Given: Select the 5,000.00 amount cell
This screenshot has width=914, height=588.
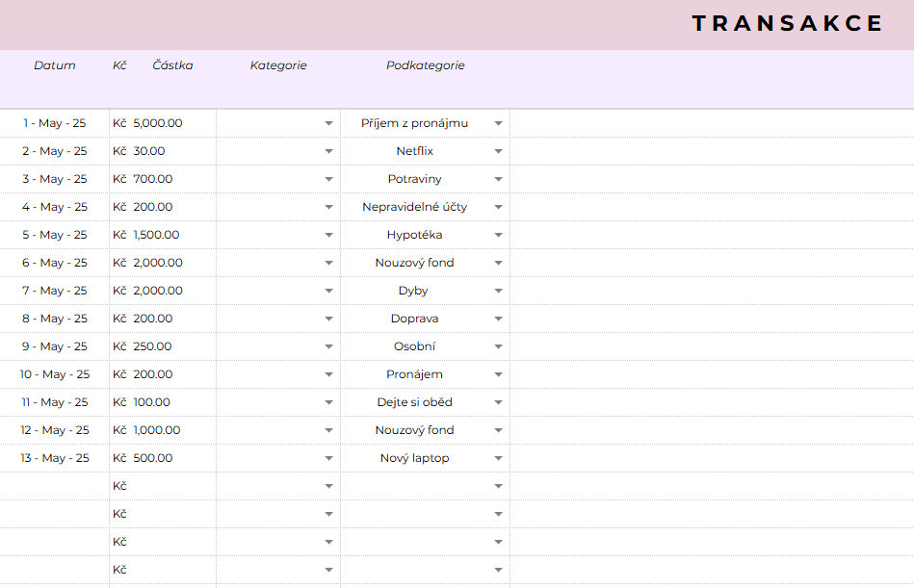Looking at the screenshot, I should [158, 123].
